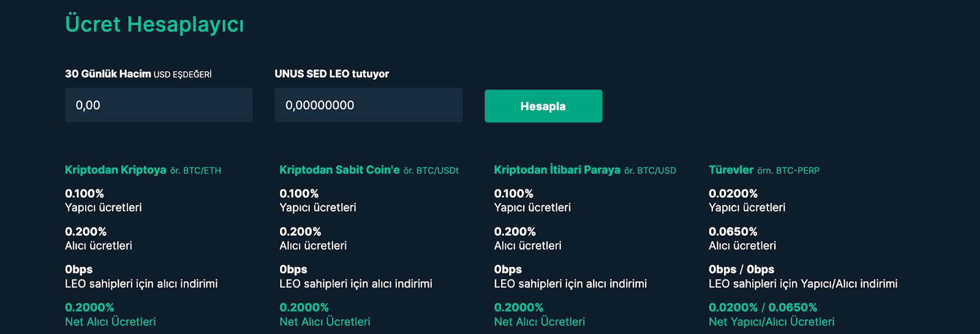The image size is (980, 334).
Task: Click the UNUS SED LEO tutuyor label
Action: (331, 74)
